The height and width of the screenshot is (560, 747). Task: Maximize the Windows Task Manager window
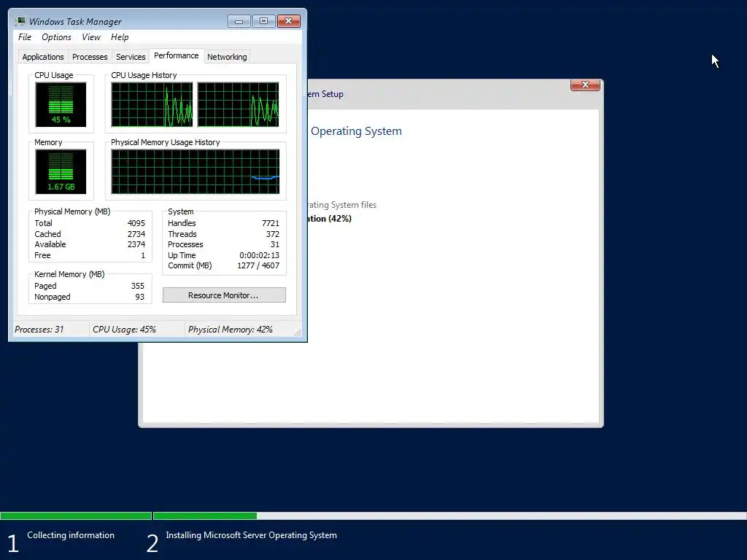coord(263,21)
